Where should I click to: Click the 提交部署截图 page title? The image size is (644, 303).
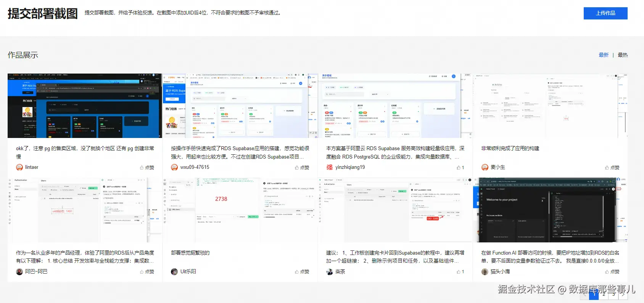[43, 13]
